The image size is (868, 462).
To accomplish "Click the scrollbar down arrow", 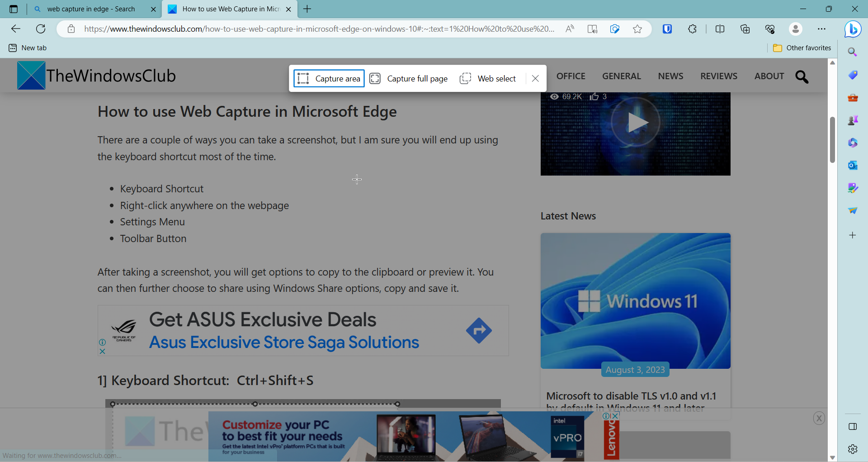I will pos(832,457).
